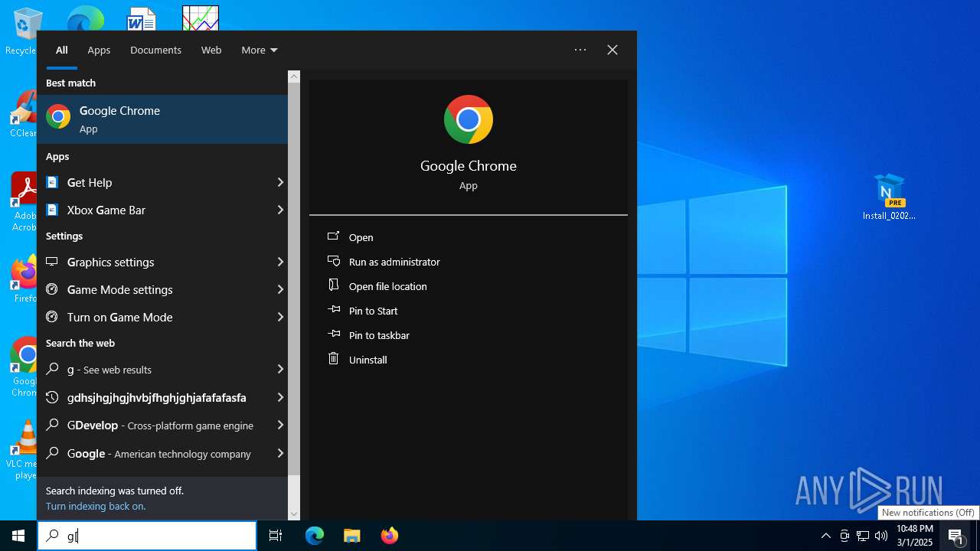The width and height of the screenshot is (980, 551).
Task: Click the history icon beside gdhsjhgjhgjhvbjfhghjghjafafafasfa
Action: (x=52, y=397)
